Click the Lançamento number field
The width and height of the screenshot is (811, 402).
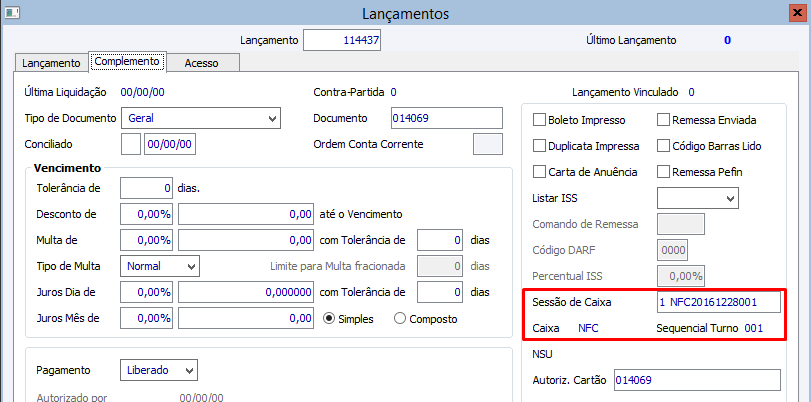(342, 40)
